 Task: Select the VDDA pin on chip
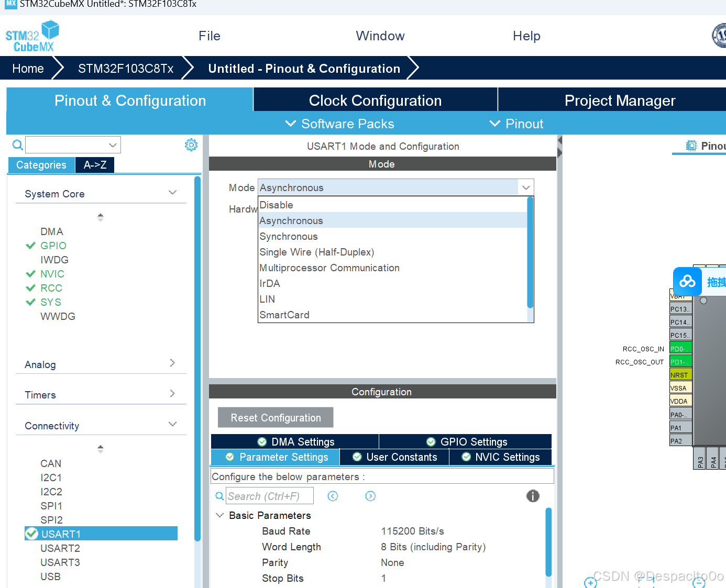(680, 401)
